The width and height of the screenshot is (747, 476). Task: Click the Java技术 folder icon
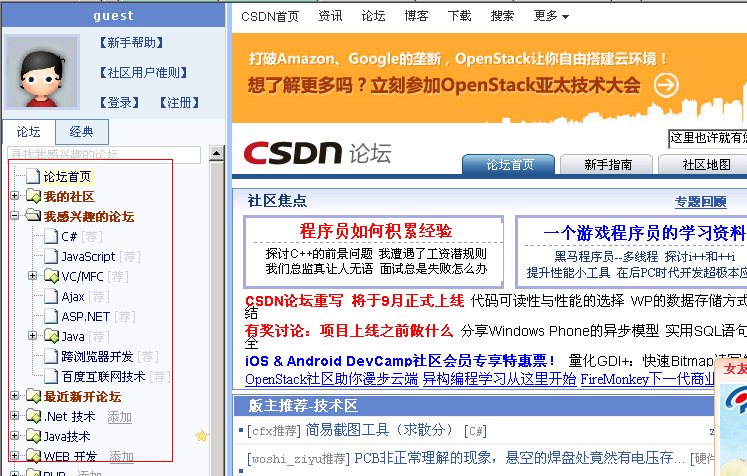pyautogui.click(x=33, y=435)
